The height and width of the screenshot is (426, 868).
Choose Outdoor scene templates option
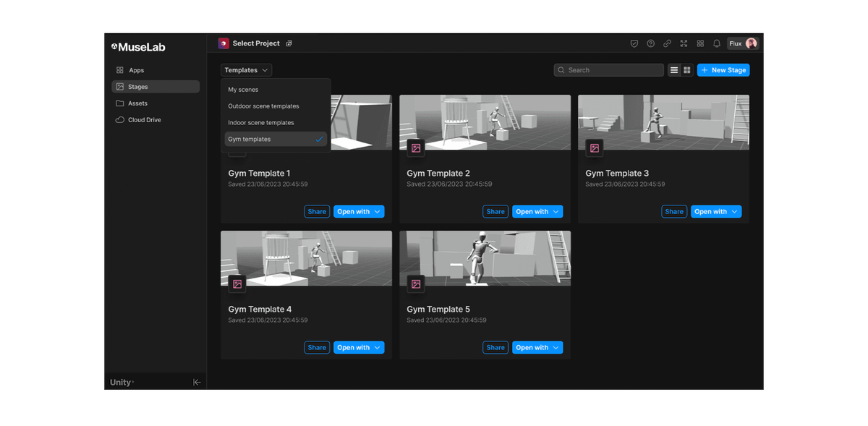pos(276,106)
